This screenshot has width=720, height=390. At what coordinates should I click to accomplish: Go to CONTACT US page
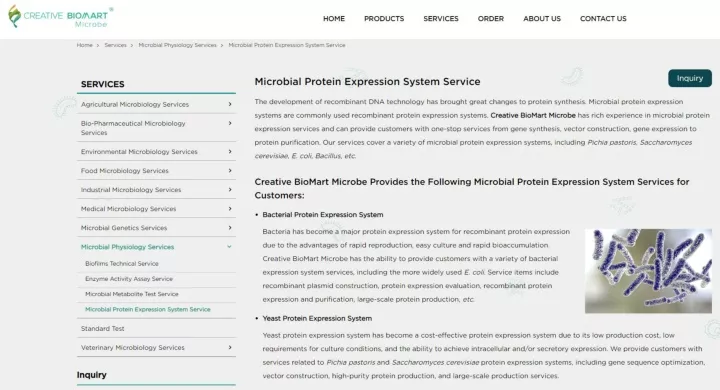coord(603,19)
